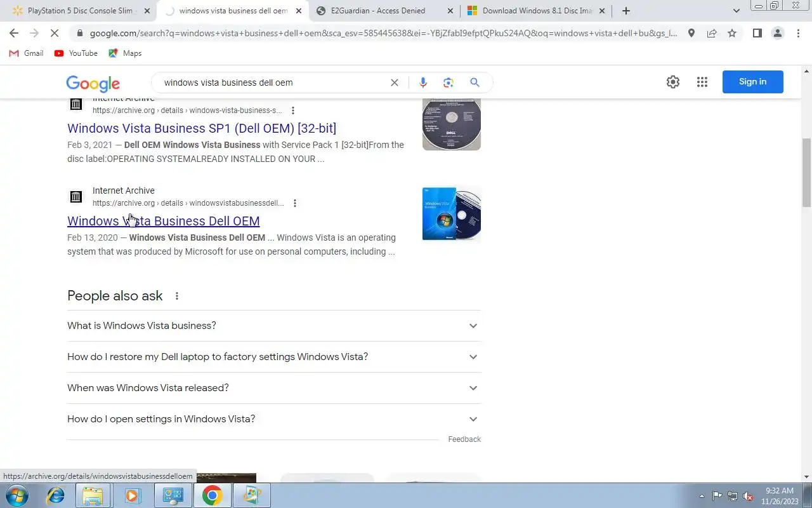812x508 pixels.
Task: Click the page vertical scrollbar thumb
Action: [807, 172]
